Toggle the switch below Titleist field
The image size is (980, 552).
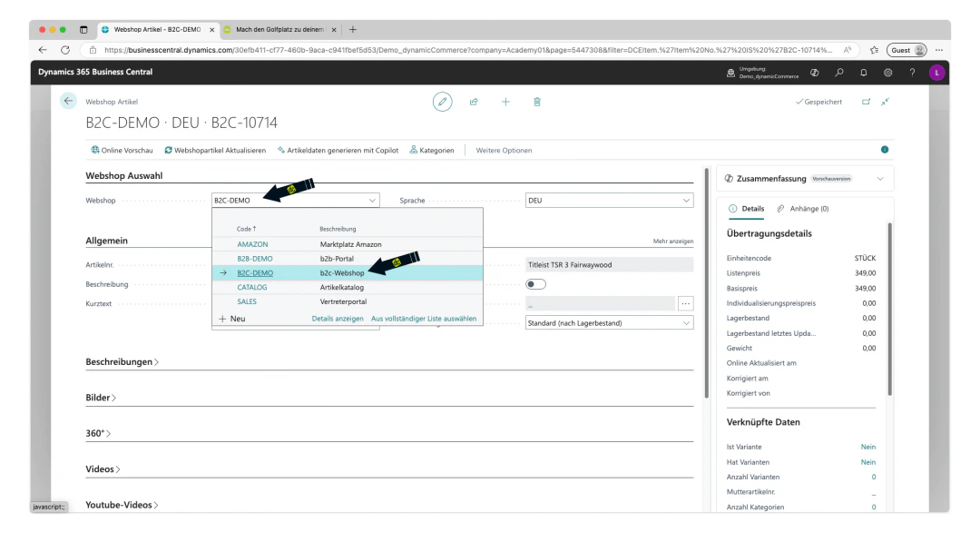[x=535, y=284]
